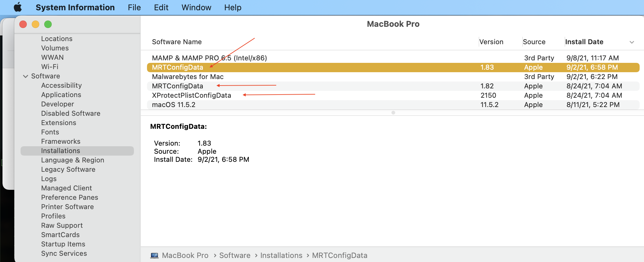Select Developer in the sidebar
The height and width of the screenshot is (262, 644).
tap(58, 104)
